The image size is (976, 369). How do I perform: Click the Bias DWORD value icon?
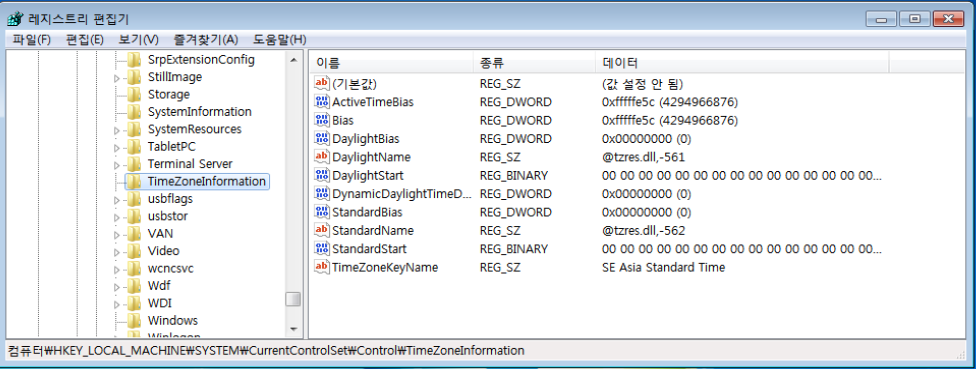click(x=322, y=120)
